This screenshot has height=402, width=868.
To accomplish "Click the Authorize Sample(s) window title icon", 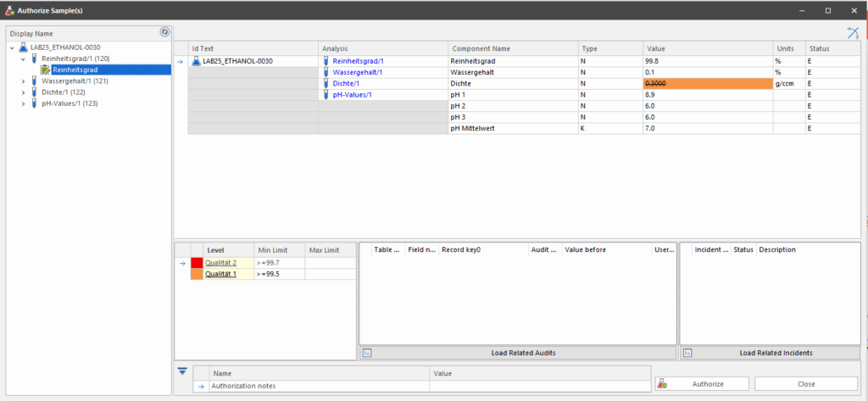I will [x=8, y=10].
